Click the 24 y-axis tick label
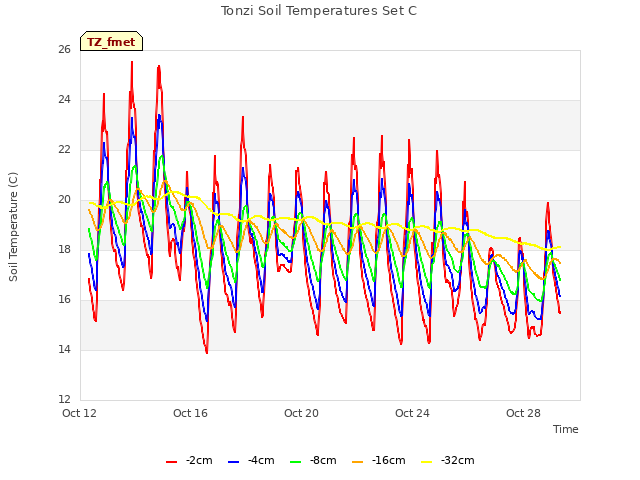The height and width of the screenshot is (480, 640). click(64, 100)
